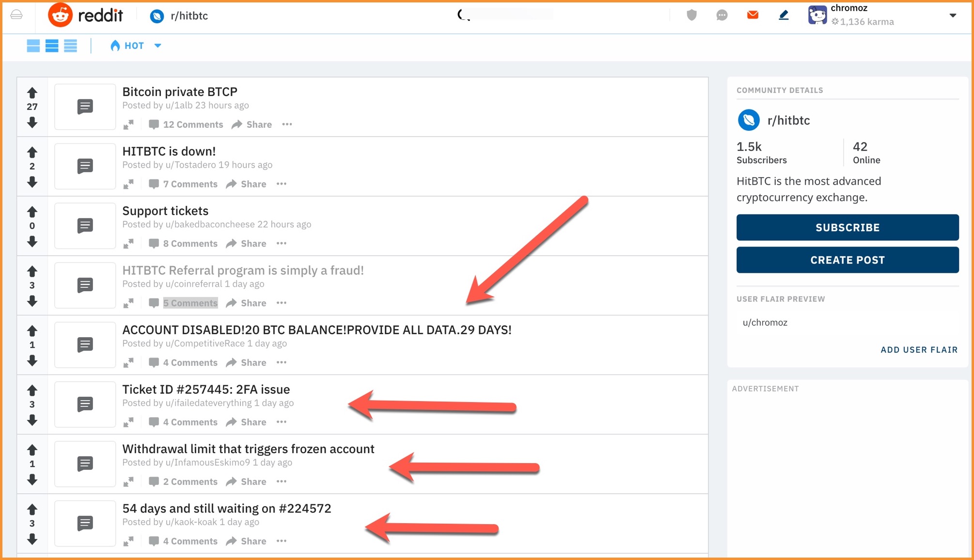Open more options for HITBTC is down

pyautogui.click(x=282, y=184)
